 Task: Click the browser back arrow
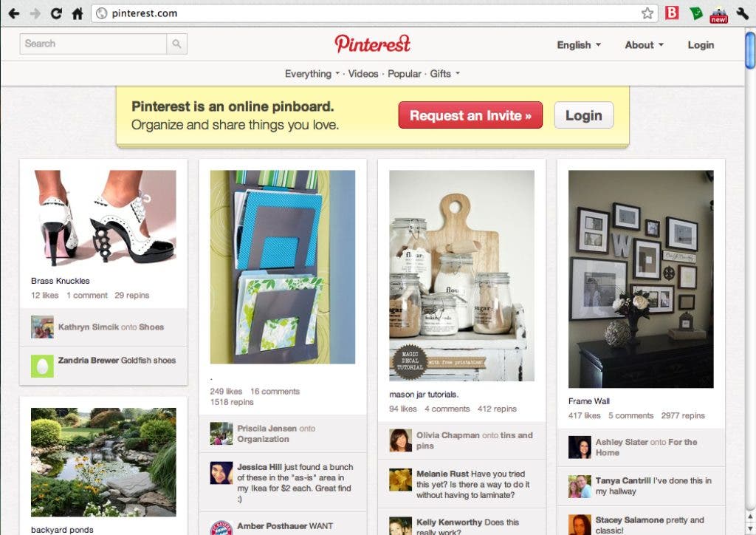(14, 13)
